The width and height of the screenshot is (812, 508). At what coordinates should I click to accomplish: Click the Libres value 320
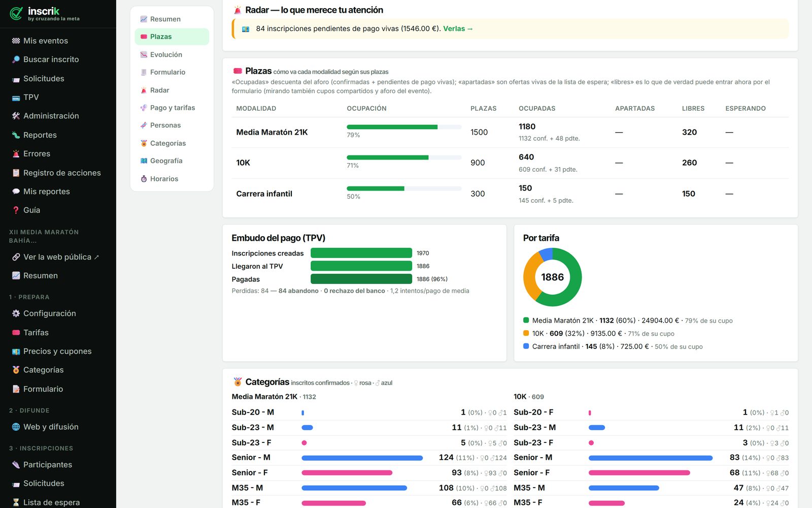click(689, 132)
